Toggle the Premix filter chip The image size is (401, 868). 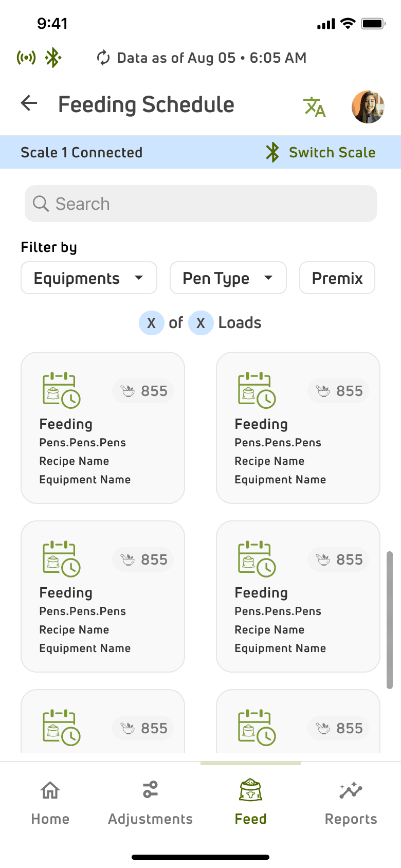coord(337,278)
